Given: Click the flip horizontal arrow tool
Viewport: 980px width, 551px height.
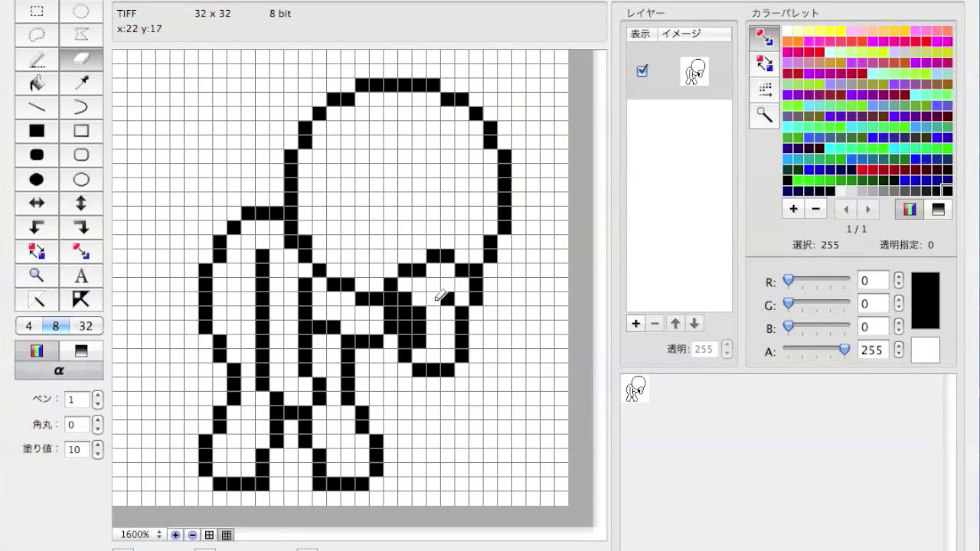Looking at the screenshot, I should [x=37, y=204].
